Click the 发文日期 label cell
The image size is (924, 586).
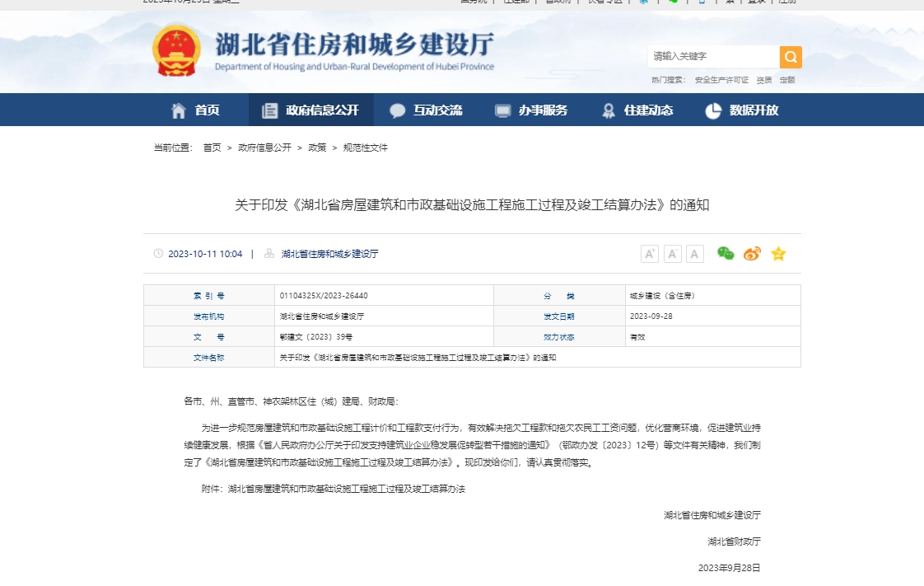(x=559, y=316)
